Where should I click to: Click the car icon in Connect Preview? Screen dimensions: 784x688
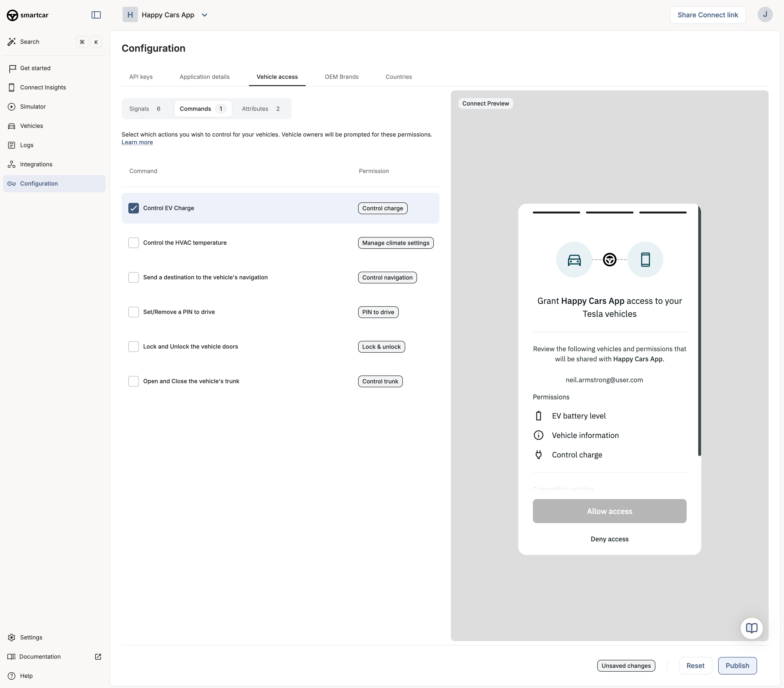(x=574, y=260)
